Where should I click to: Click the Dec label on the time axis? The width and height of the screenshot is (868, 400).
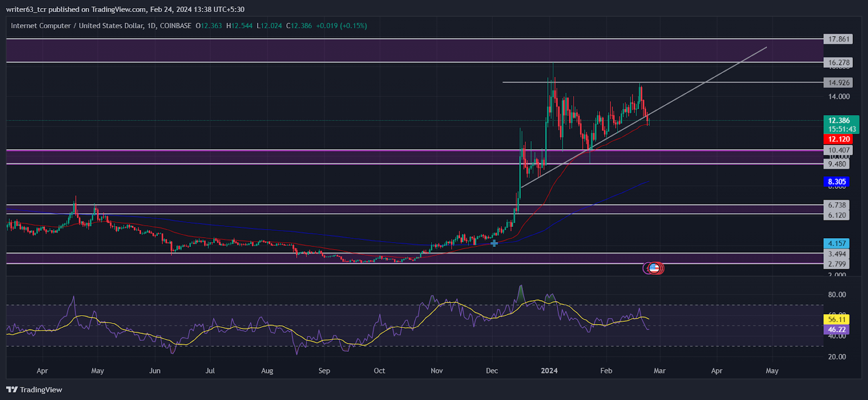pyautogui.click(x=492, y=371)
